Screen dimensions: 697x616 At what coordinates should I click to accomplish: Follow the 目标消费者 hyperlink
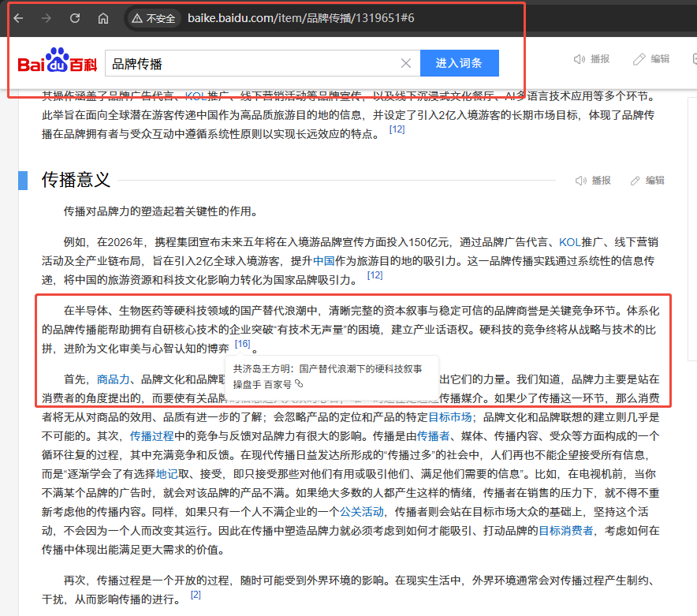click(x=566, y=531)
